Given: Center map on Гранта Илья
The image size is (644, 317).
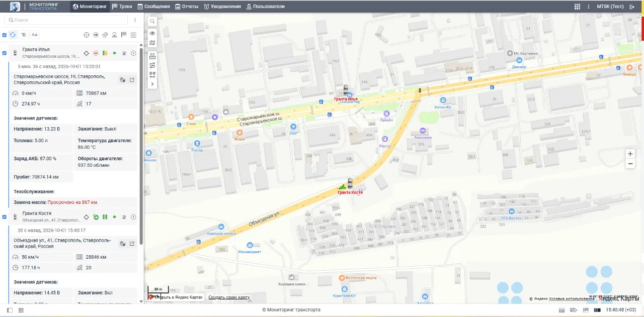Looking at the screenshot, I should point(86,53).
